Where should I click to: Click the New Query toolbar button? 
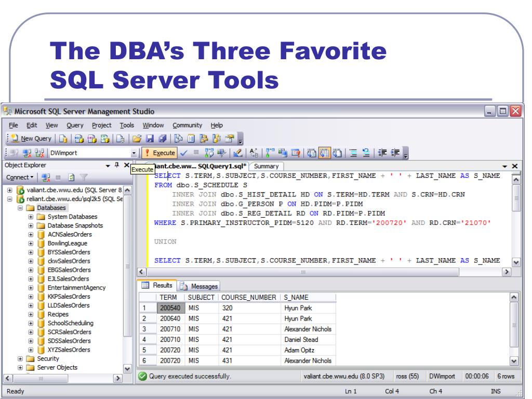[x=31, y=138]
